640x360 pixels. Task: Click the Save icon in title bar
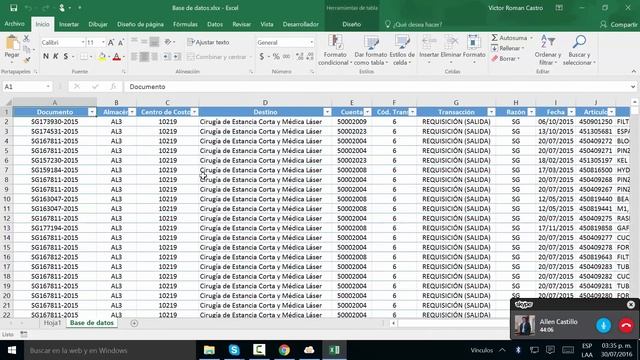coord(13,8)
